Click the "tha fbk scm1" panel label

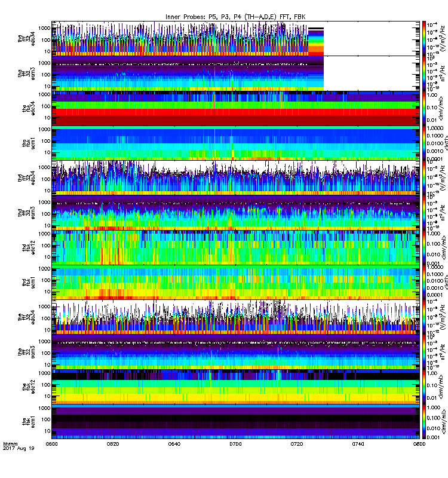pos(29,143)
